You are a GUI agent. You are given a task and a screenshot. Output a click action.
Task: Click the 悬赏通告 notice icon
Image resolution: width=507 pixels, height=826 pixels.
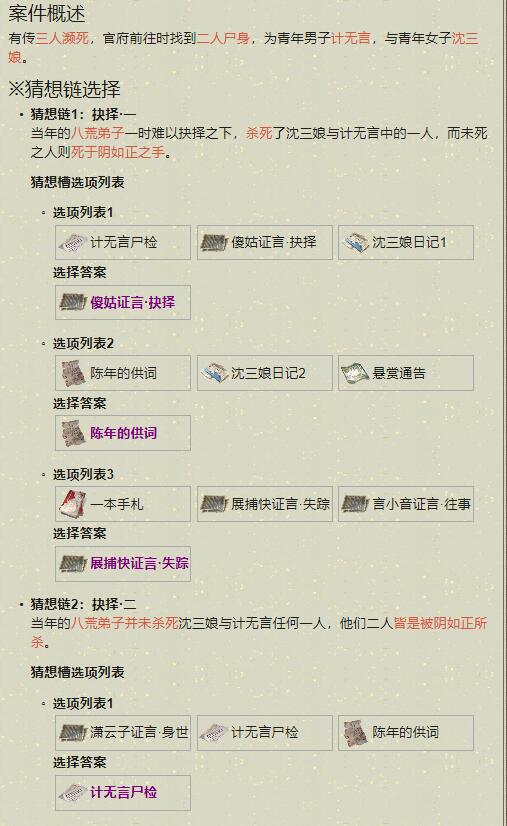[x=355, y=373]
